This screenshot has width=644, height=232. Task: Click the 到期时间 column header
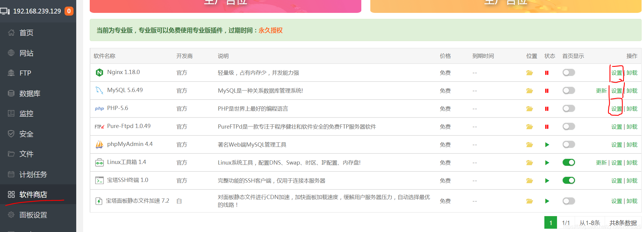[483, 56]
